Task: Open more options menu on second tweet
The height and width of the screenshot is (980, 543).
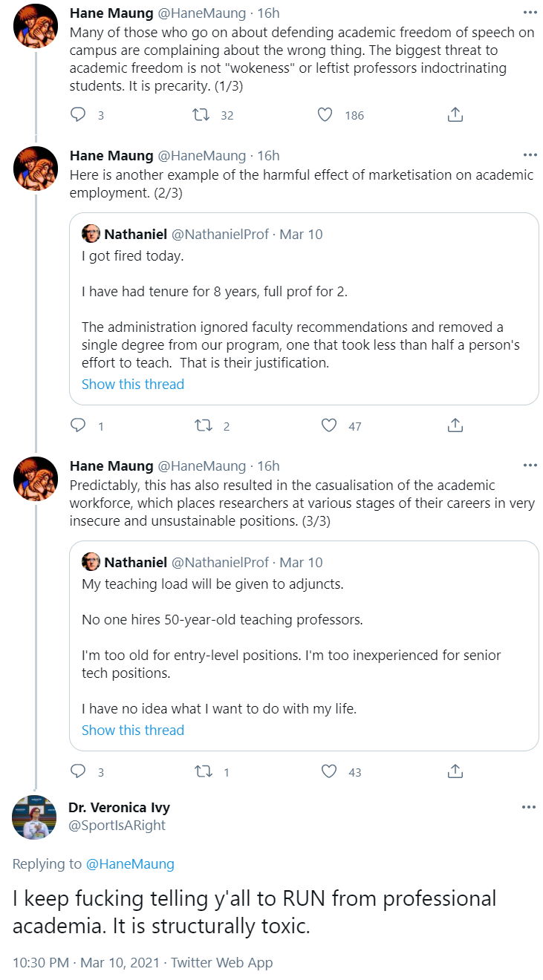Action: click(x=530, y=155)
